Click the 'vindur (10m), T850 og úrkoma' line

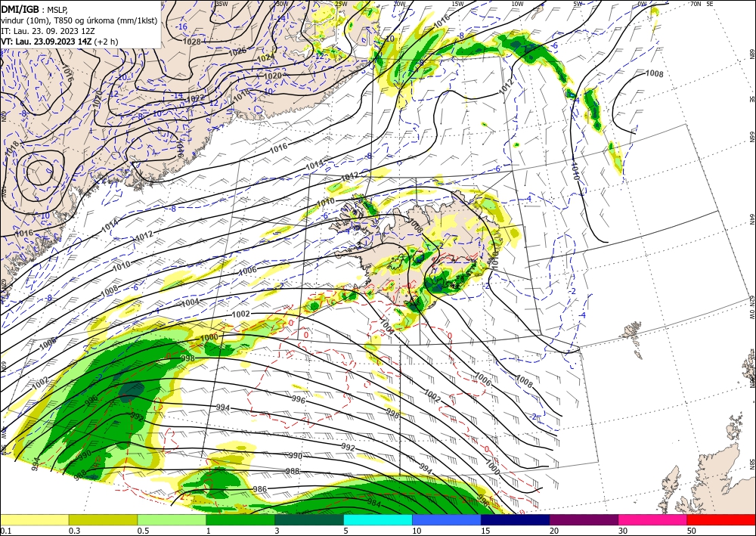coord(79,20)
